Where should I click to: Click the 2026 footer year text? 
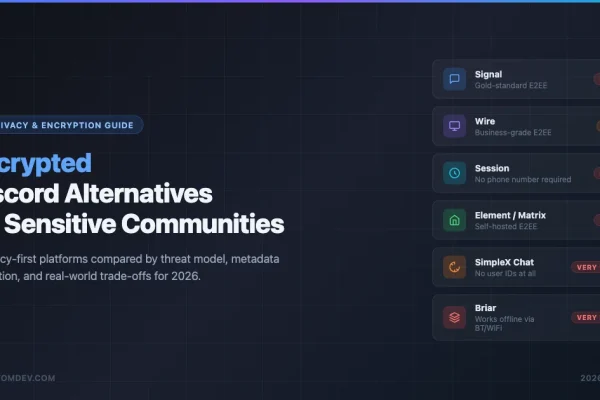590,378
